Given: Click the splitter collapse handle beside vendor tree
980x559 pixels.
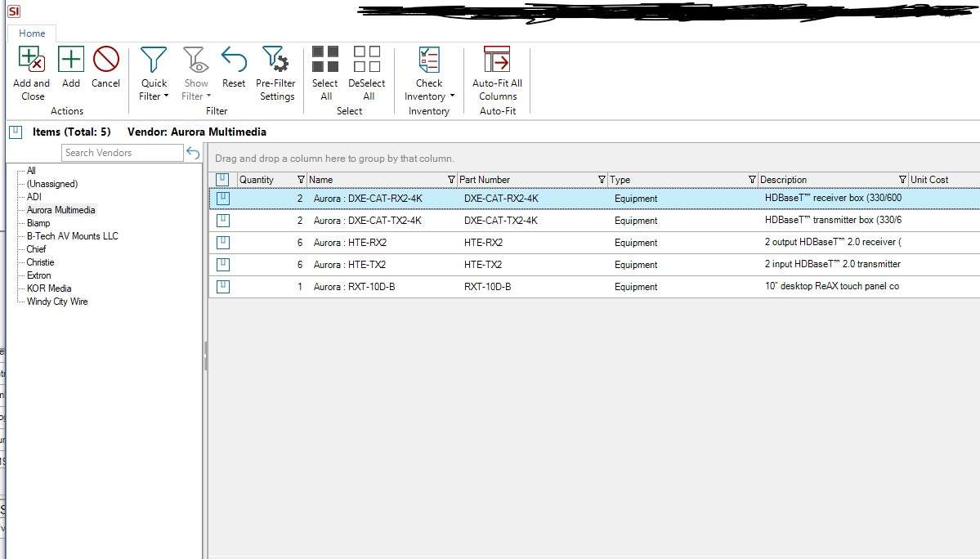Looking at the screenshot, I should [205, 356].
